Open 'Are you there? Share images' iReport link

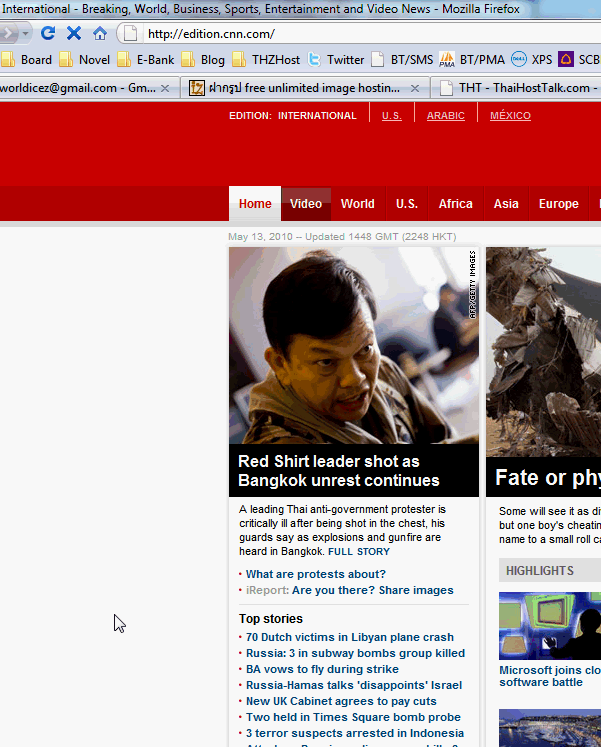coord(372,590)
